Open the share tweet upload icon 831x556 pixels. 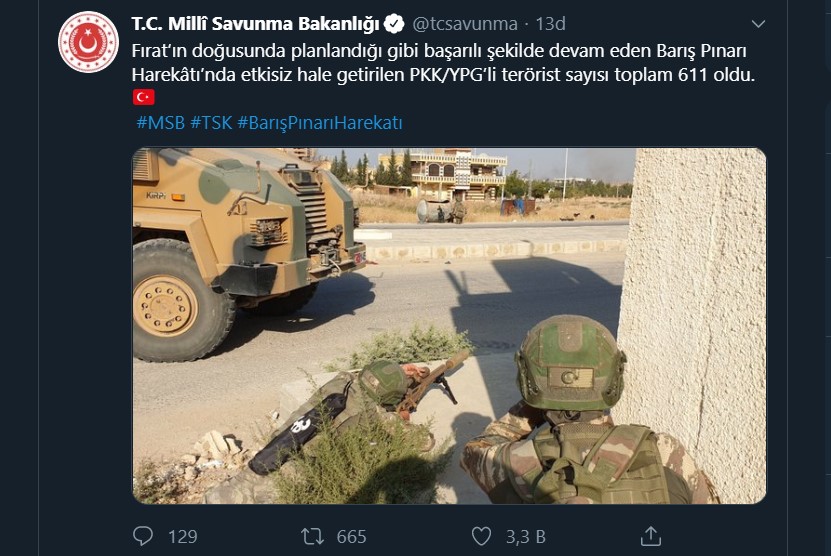point(650,536)
